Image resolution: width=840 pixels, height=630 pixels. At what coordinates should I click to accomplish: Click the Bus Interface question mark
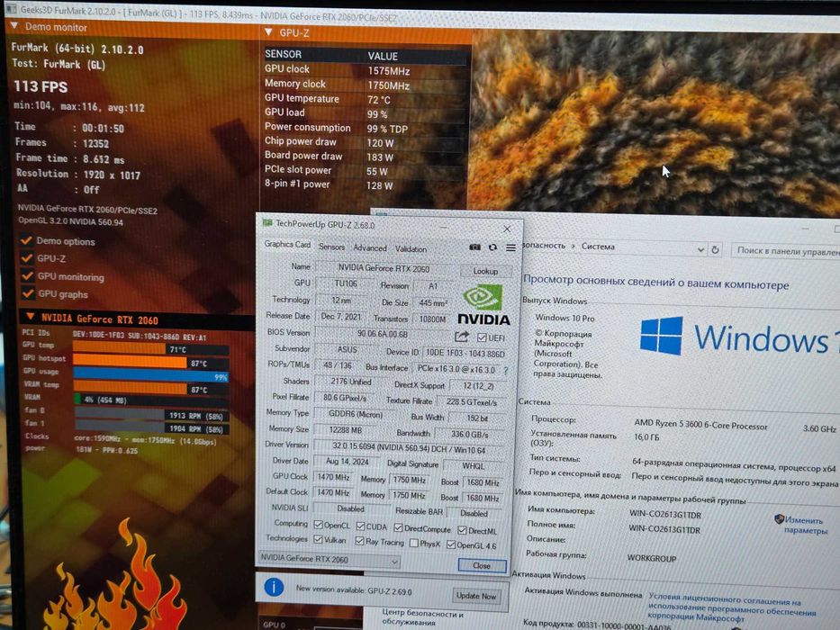[506, 370]
